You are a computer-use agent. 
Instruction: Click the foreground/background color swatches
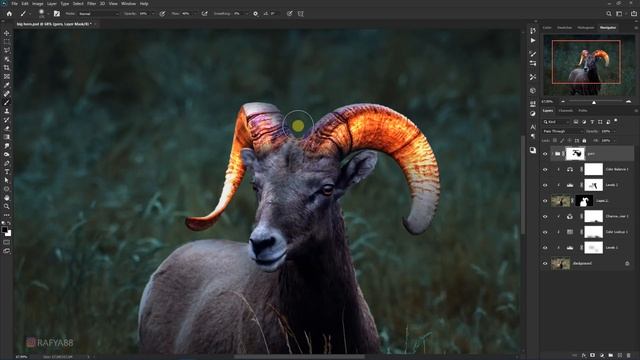click(7, 231)
